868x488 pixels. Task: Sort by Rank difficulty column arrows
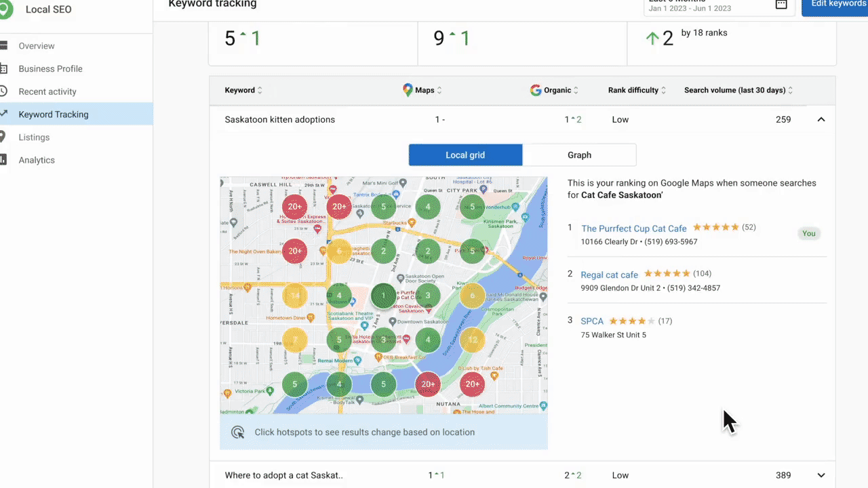point(663,90)
